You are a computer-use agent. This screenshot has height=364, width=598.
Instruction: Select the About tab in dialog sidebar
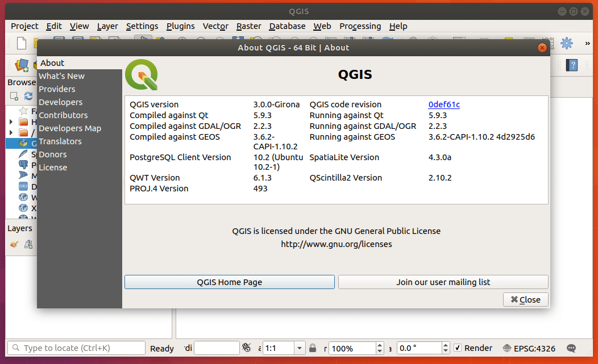click(x=80, y=63)
